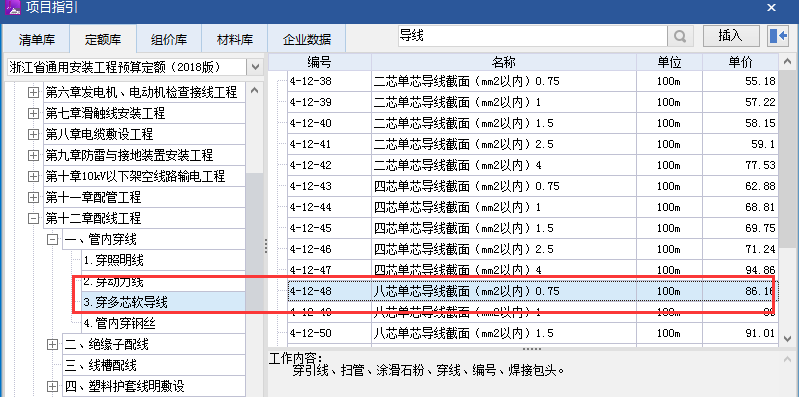Expand 第九章防雷与接地装置安装工程 node

(34, 155)
